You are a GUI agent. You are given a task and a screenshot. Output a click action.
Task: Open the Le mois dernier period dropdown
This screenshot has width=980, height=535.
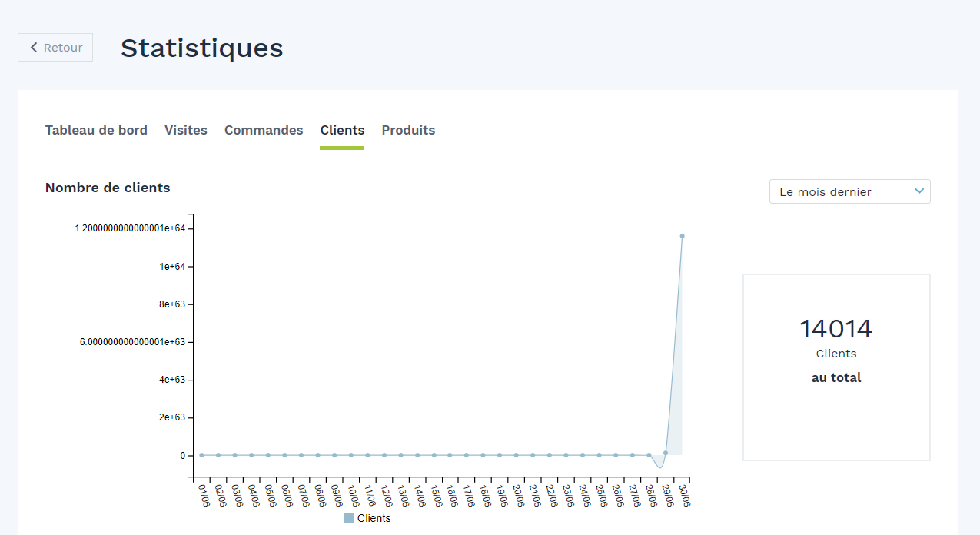pyautogui.click(x=849, y=191)
